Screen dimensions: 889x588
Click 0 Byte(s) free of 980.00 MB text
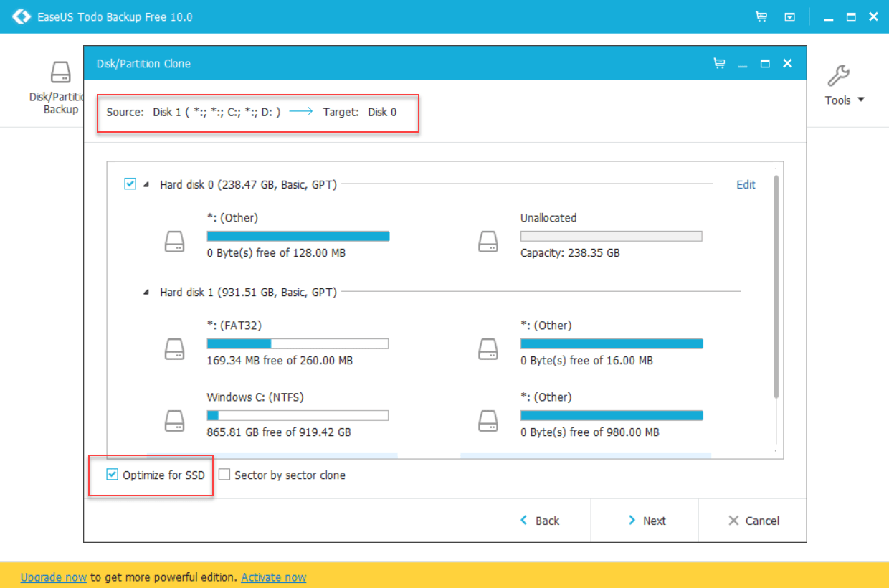(590, 432)
